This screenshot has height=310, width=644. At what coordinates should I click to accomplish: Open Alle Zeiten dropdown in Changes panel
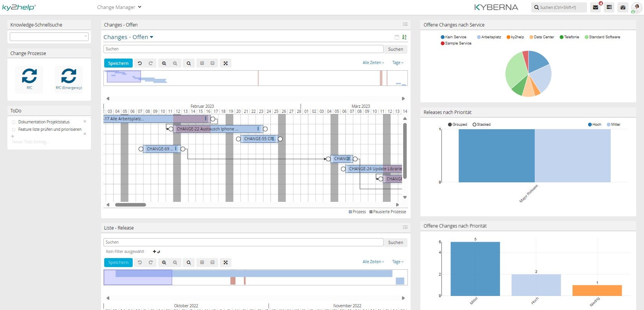(x=373, y=62)
